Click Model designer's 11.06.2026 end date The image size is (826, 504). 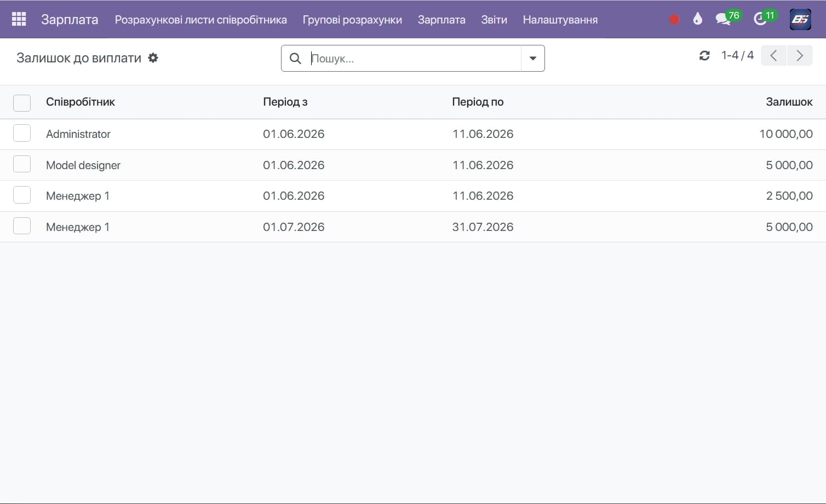(x=483, y=165)
